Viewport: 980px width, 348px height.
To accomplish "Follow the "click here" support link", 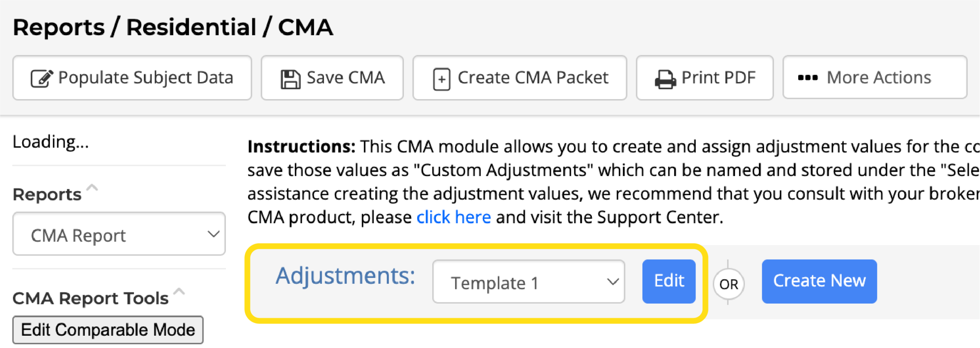I will point(454,217).
